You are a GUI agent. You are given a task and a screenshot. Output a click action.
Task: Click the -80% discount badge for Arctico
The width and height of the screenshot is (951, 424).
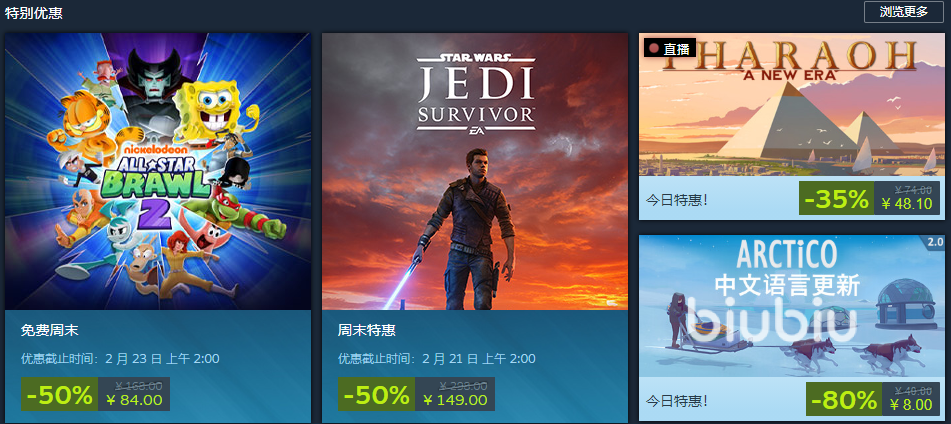843,400
